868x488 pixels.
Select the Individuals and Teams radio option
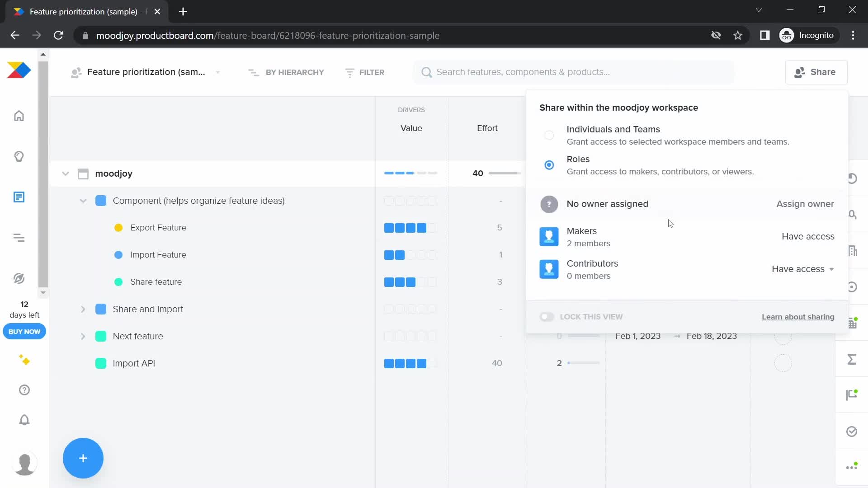point(549,135)
